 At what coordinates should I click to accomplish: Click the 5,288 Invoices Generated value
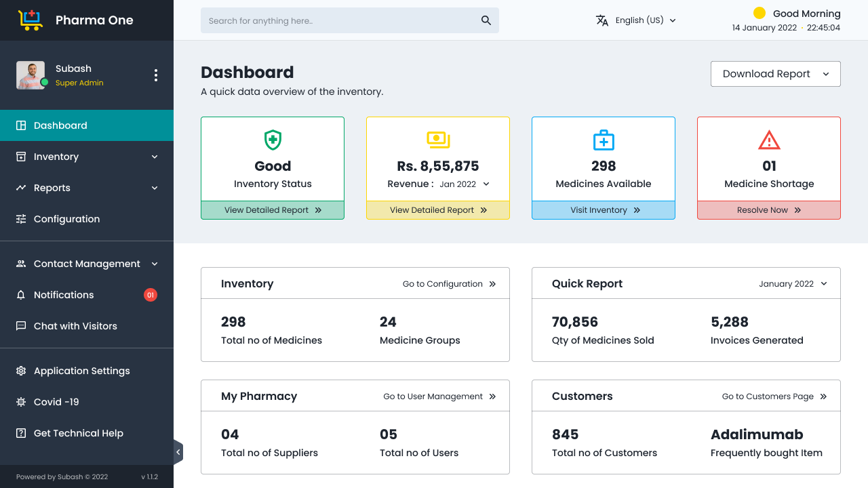(730, 322)
